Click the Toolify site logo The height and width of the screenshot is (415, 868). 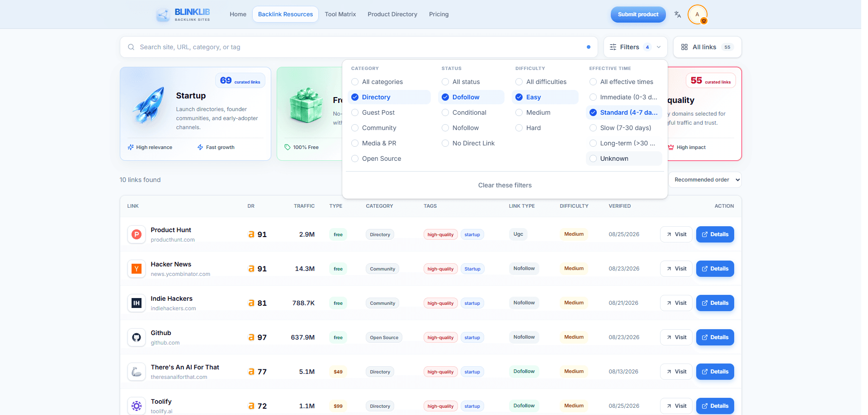click(137, 406)
